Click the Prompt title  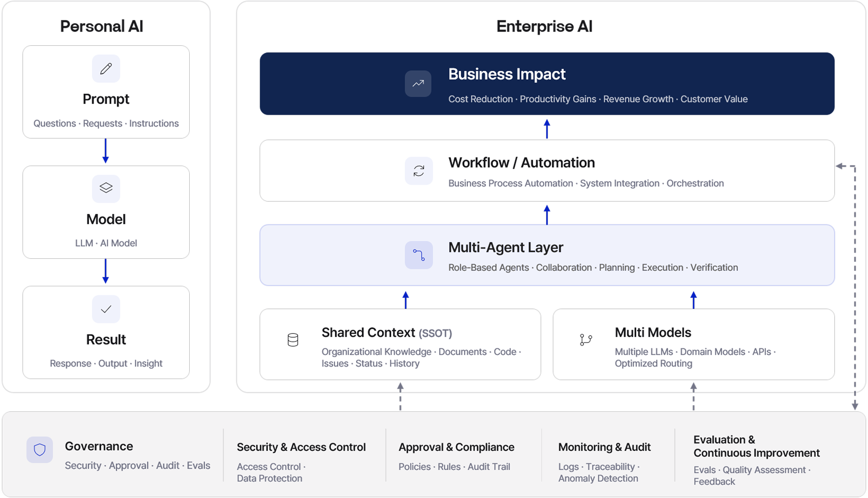(106, 99)
